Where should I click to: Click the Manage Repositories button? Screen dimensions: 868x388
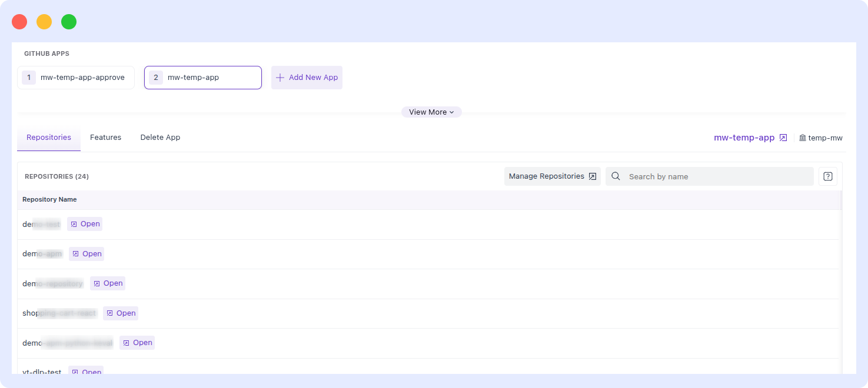click(x=547, y=176)
